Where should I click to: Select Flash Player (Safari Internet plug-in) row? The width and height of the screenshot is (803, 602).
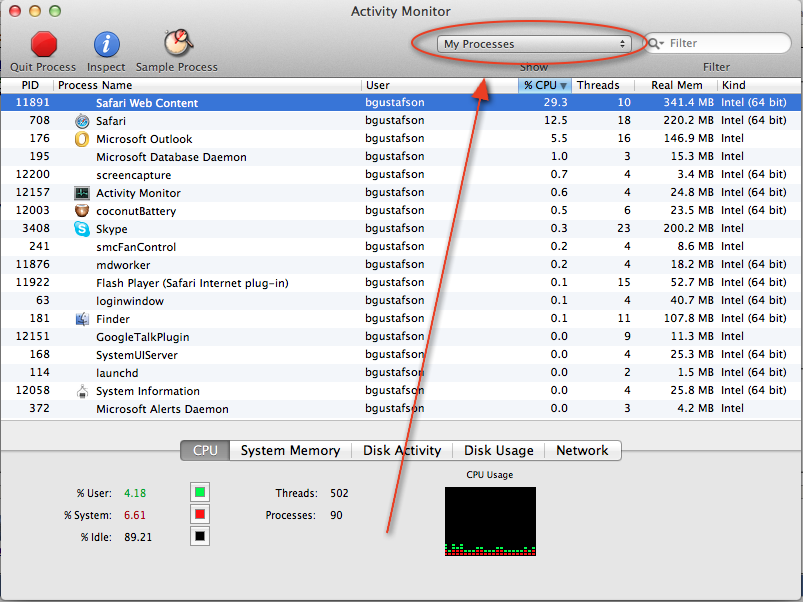tap(402, 283)
